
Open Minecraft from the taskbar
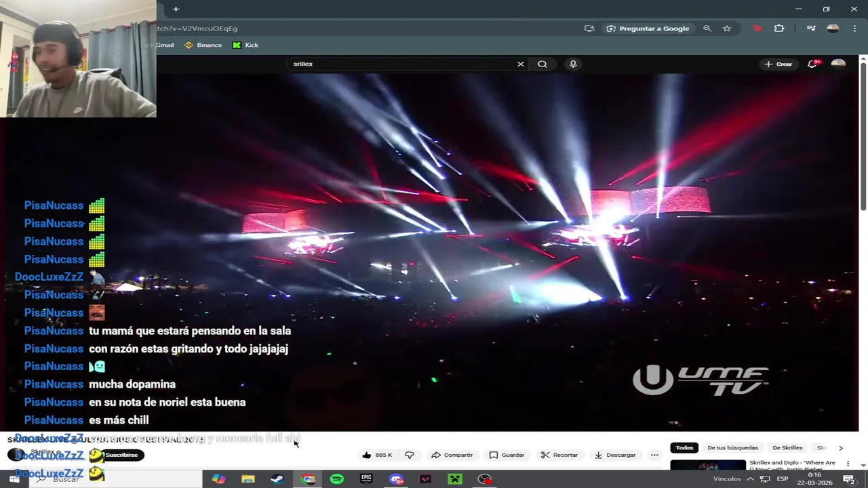coord(455,479)
